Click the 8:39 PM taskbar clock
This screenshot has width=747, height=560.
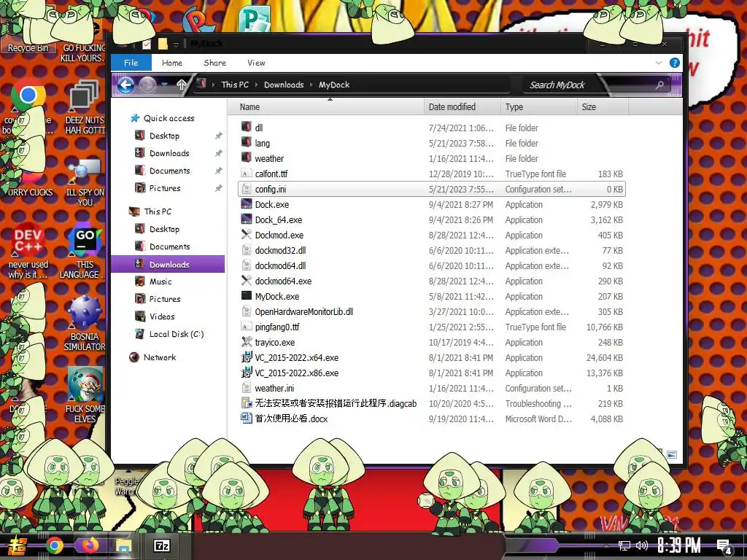pyautogui.click(x=679, y=545)
